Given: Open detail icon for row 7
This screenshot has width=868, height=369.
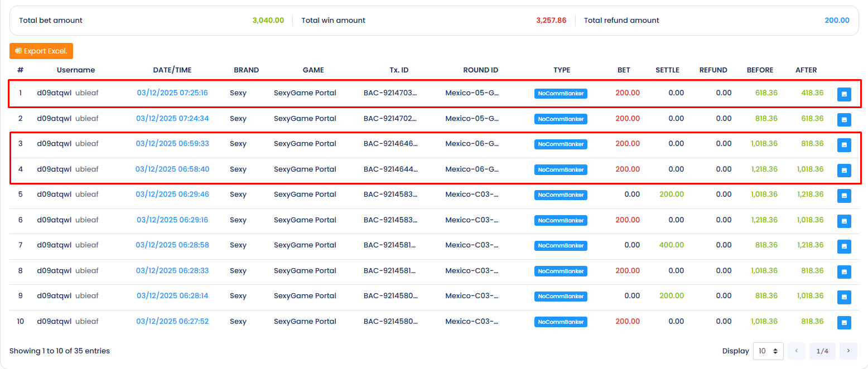Looking at the screenshot, I should pos(844,246).
